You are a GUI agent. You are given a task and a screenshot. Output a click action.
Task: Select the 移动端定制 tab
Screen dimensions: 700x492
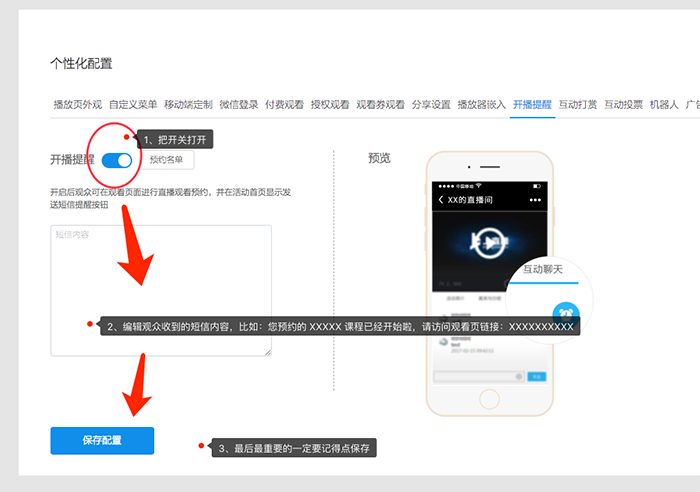pyautogui.click(x=188, y=104)
